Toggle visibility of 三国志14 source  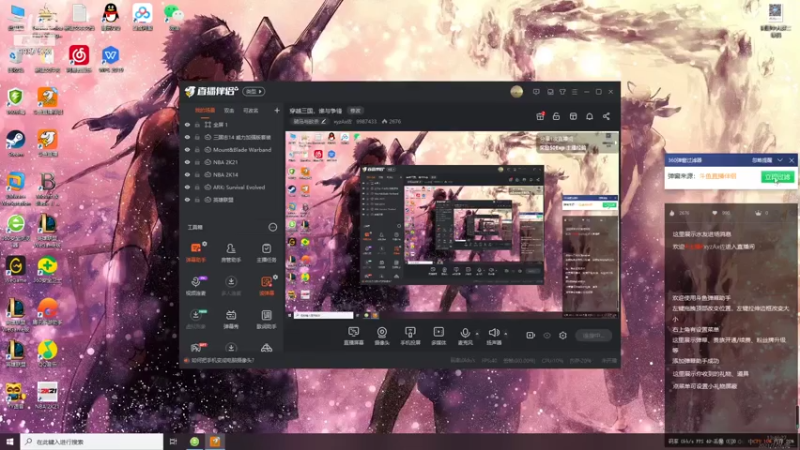(187, 137)
